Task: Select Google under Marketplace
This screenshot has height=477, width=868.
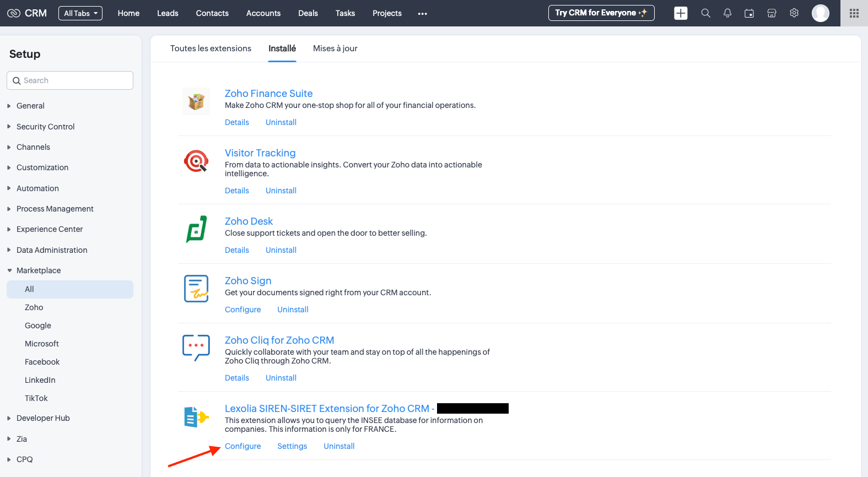Action: 38,326
